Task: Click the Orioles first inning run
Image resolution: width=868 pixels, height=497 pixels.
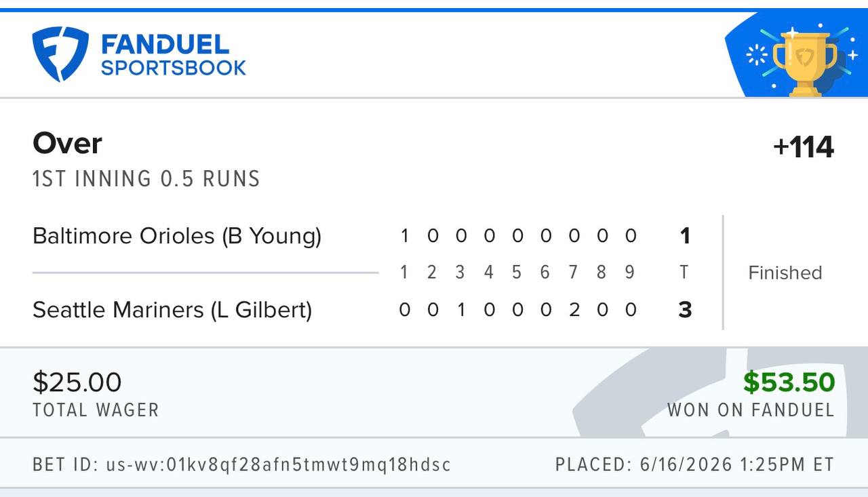Action: [x=404, y=236]
